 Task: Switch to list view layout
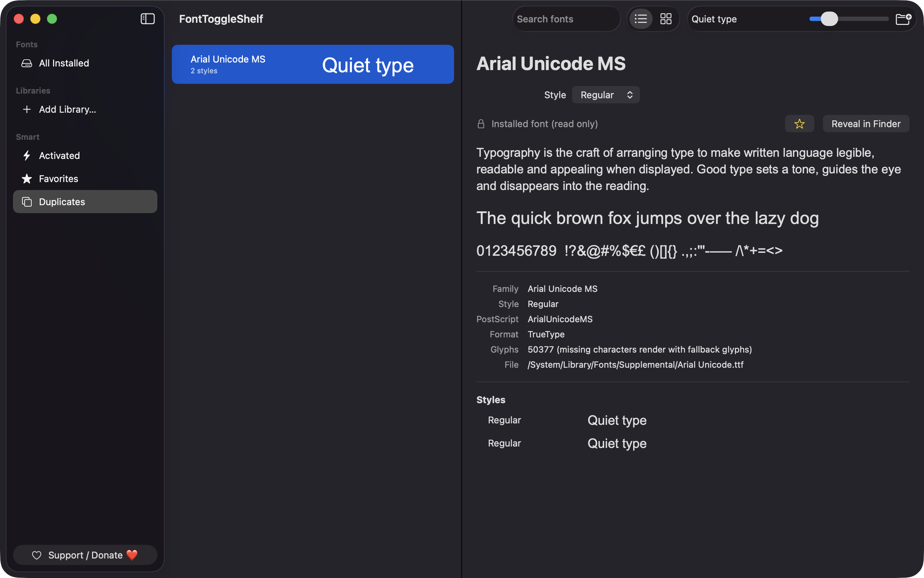(640, 19)
